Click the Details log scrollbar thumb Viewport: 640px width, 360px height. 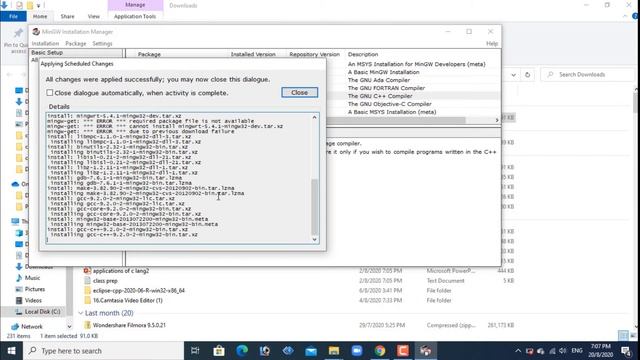coord(314,207)
